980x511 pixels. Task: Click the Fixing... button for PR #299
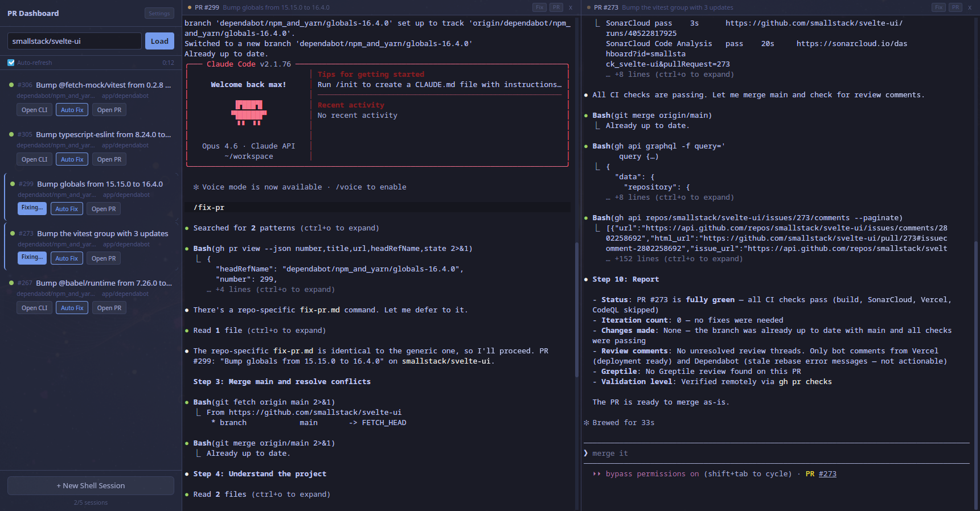(32, 208)
